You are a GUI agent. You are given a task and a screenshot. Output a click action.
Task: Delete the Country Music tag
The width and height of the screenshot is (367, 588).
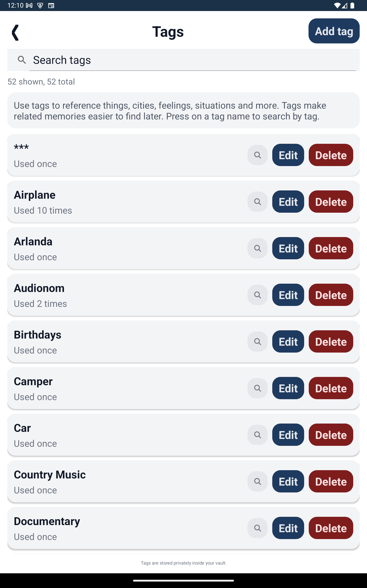coord(331,482)
